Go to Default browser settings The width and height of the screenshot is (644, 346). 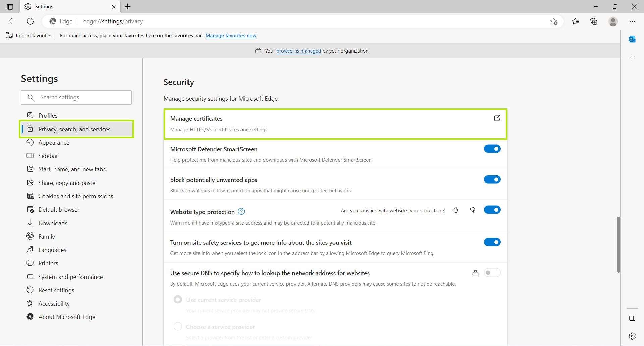(76, 209)
